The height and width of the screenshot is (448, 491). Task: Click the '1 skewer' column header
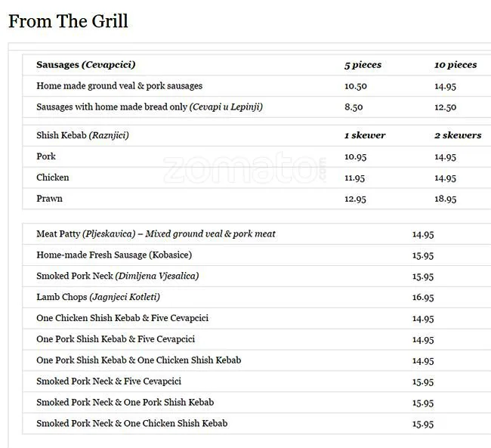coord(365,135)
